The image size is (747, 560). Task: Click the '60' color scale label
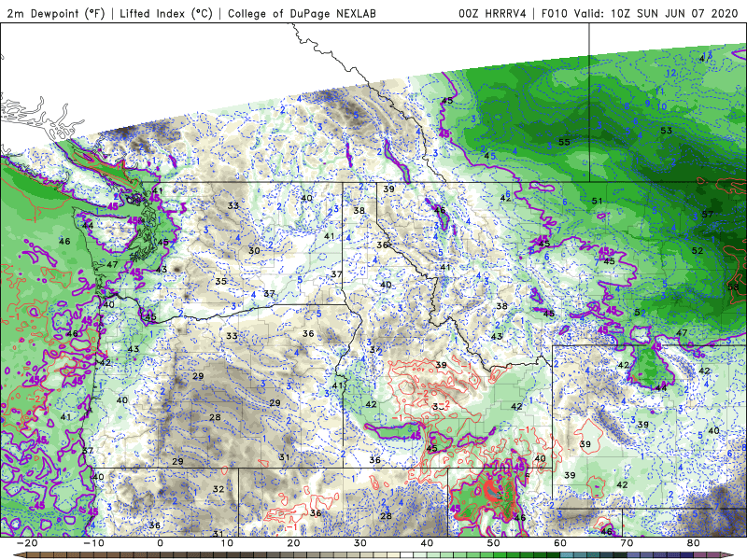[x=560, y=543]
